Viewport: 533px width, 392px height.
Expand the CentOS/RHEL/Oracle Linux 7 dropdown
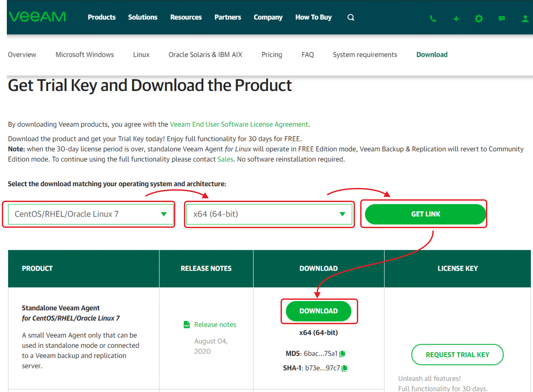tap(91, 214)
